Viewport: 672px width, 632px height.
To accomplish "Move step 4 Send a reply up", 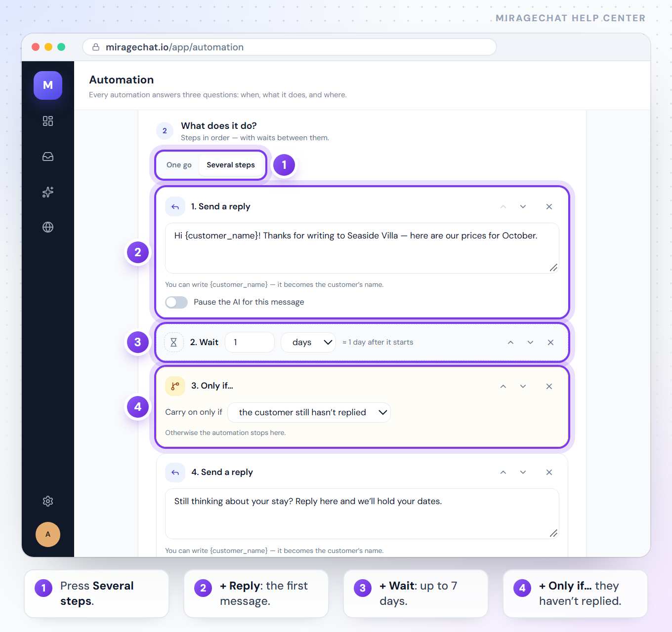I will (503, 473).
